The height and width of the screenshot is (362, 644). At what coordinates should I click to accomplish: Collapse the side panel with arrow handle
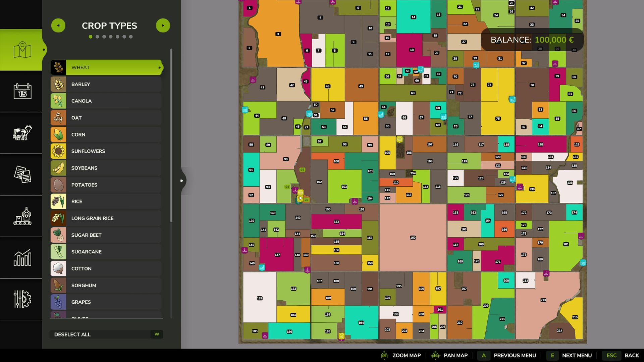click(x=182, y=181)
